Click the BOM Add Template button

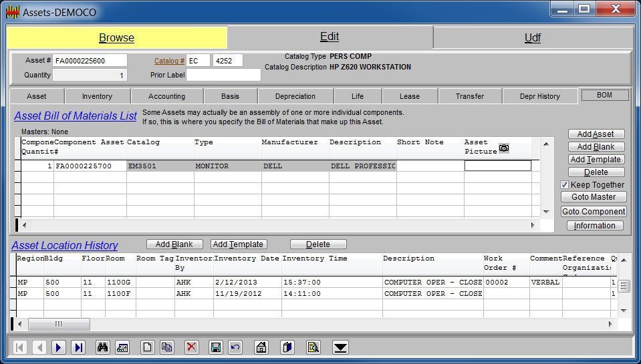(596, 160)
